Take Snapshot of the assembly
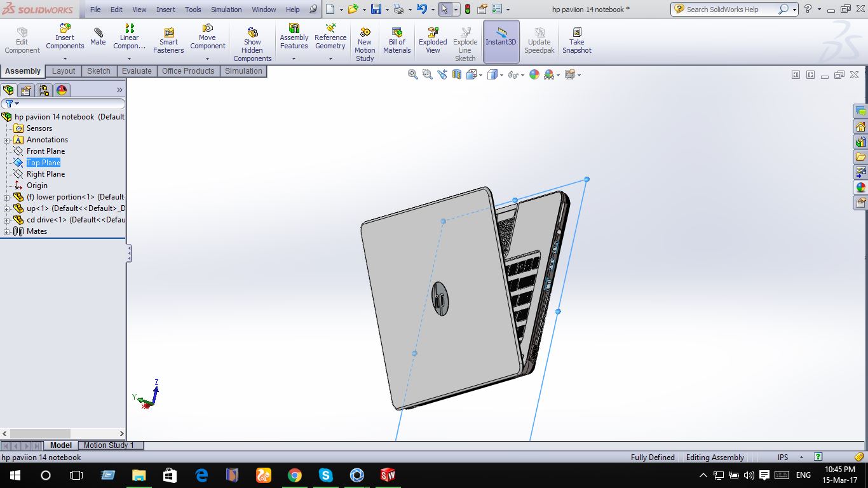 [x=577, y=41]
